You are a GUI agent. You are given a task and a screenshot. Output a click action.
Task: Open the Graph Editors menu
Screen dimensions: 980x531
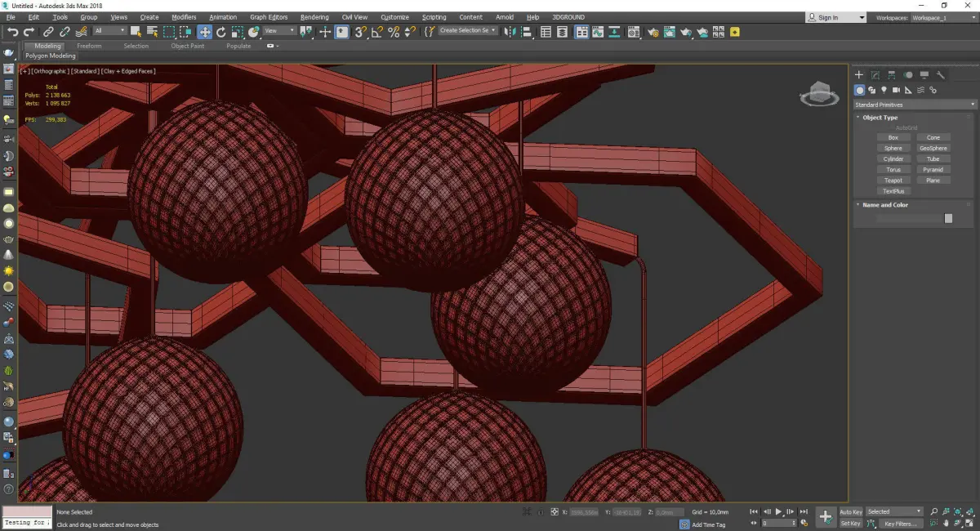[x=269, y=17]
